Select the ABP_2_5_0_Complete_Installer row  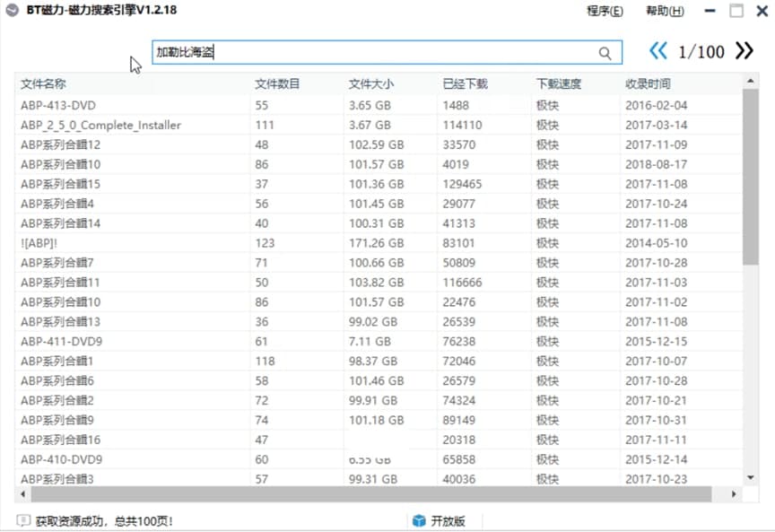100,125
